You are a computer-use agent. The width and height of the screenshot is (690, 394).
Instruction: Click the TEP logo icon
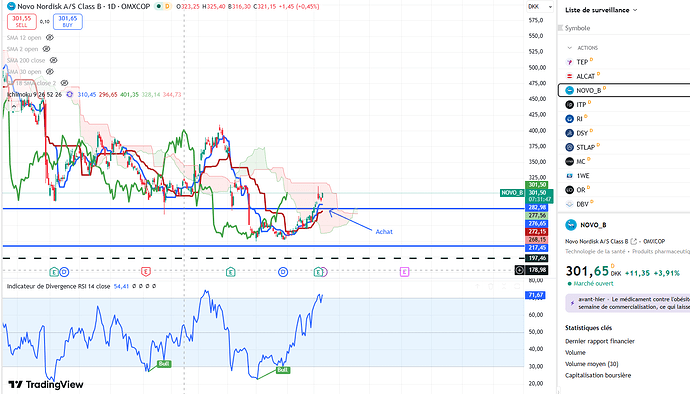569,62
